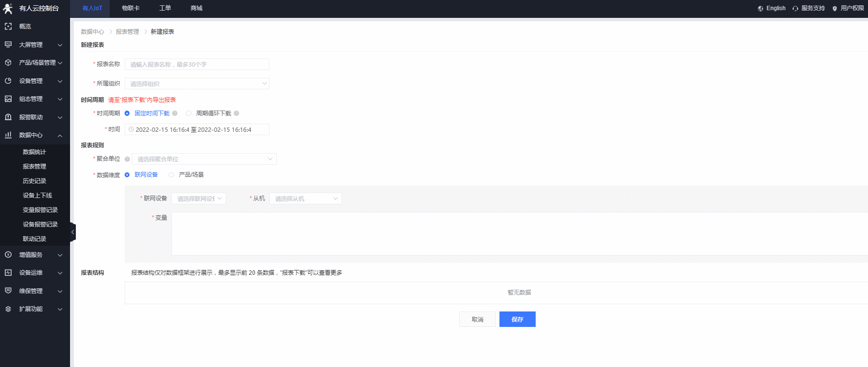The image size is (868, 367).
Task: Switch to the 有人IoT top tab
Action: tap(92, 8)
